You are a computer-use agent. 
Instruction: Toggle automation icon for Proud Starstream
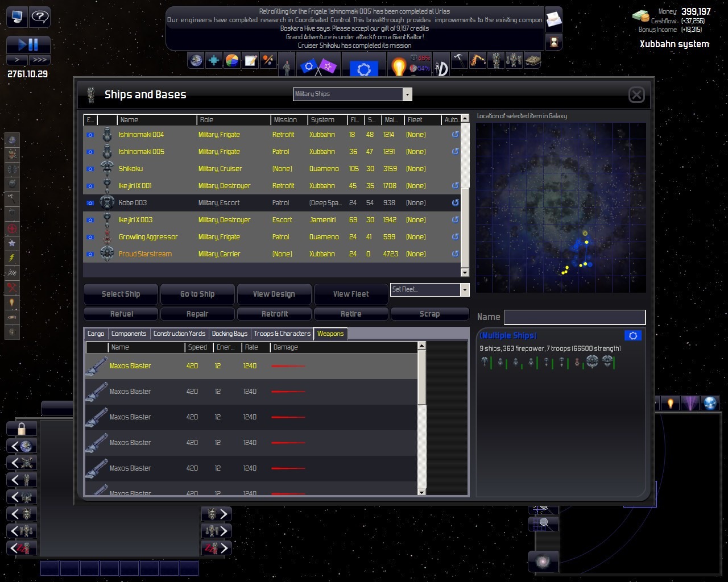coord(455,254)
